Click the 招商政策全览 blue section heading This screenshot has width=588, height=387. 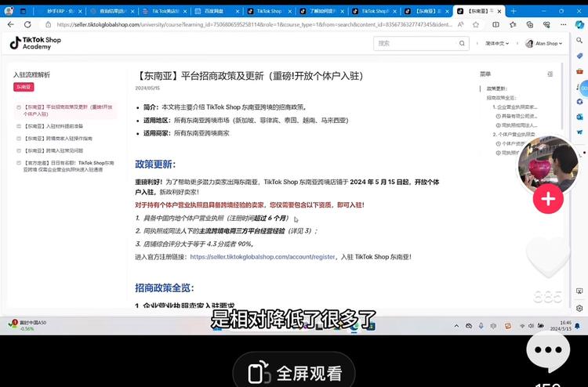point(165,288)
